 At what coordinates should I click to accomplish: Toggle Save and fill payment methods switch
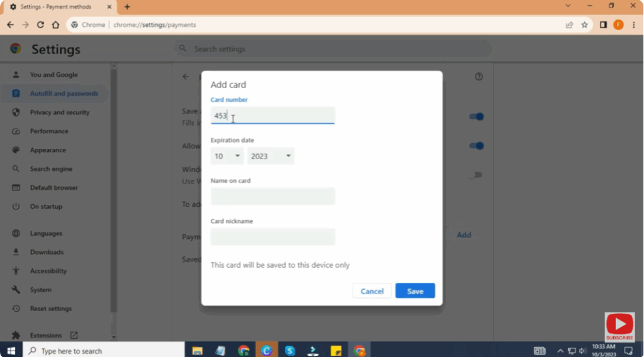tap(477, 116)
